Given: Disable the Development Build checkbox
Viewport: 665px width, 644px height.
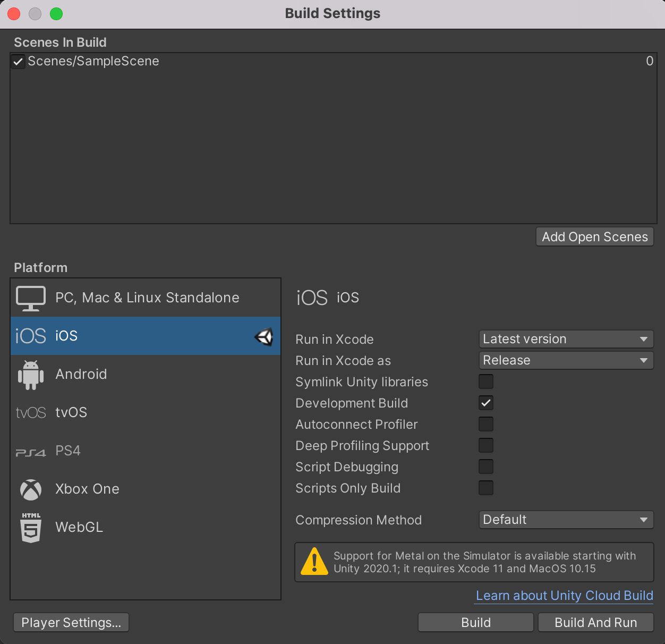Looking at the screenshot, I should (x=486, y=403).
